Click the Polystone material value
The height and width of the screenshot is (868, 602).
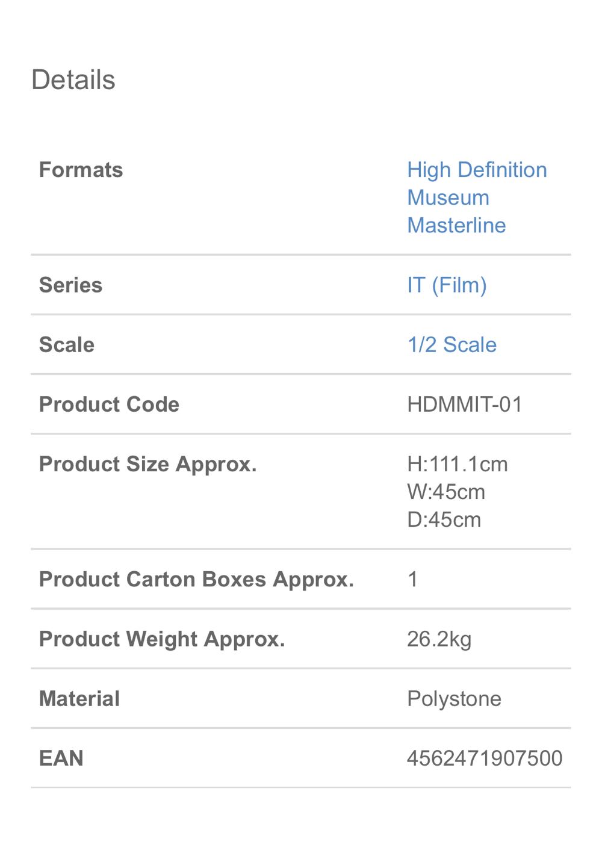(x=454, y=698)
